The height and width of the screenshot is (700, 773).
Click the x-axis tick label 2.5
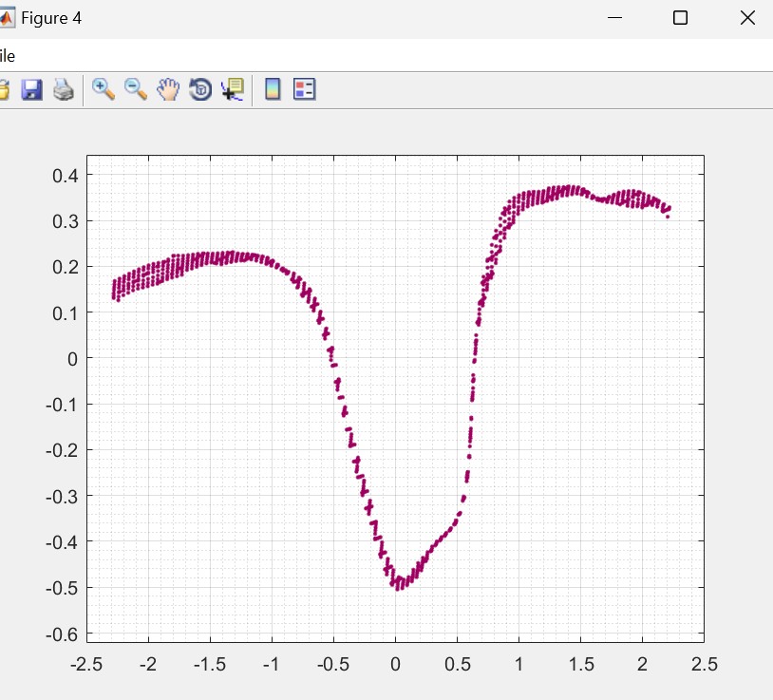click(704, 663)
